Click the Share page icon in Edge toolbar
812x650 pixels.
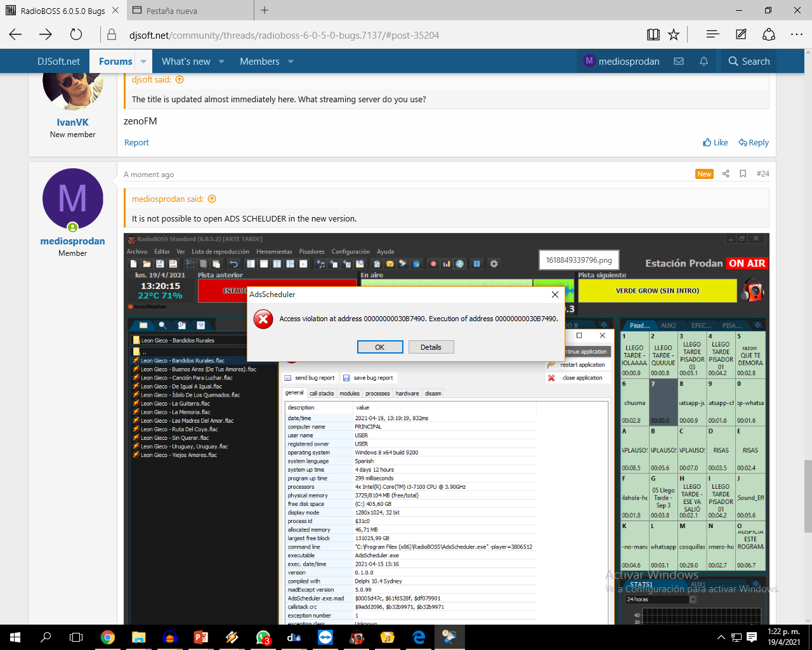[x=769, y=35]
